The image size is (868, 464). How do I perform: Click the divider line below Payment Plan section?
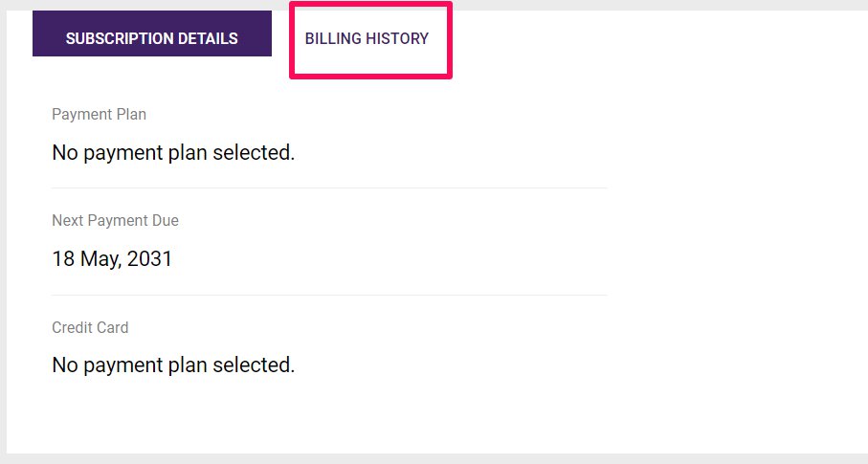(328, 188)
